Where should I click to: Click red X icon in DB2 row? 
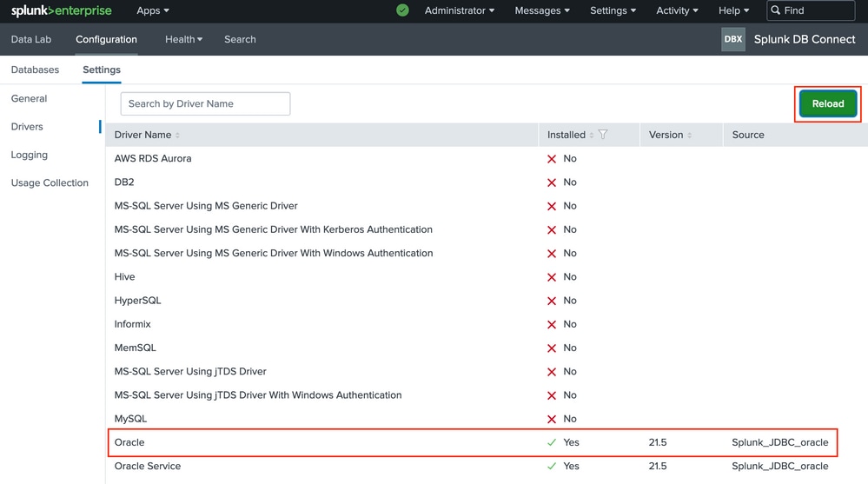[x=552, y=182]
